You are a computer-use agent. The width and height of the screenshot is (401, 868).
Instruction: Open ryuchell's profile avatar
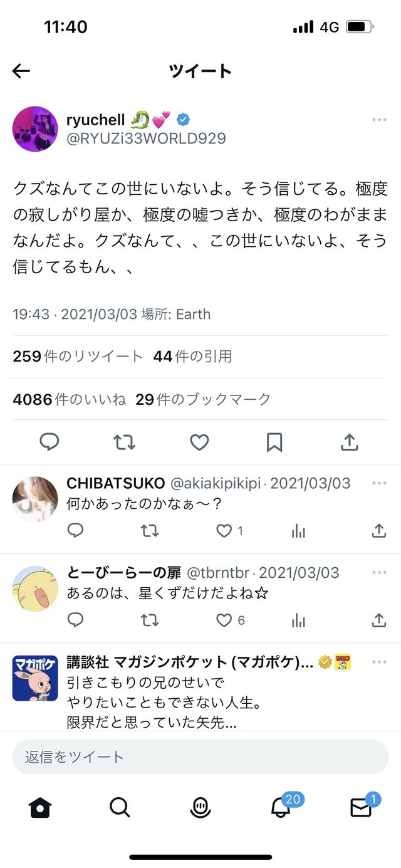pos(35,128)
